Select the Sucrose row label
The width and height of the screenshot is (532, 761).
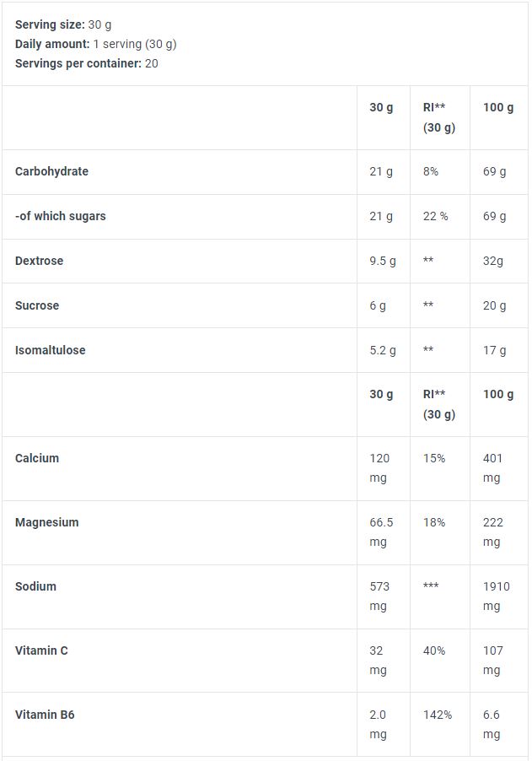tap(37, 305)
